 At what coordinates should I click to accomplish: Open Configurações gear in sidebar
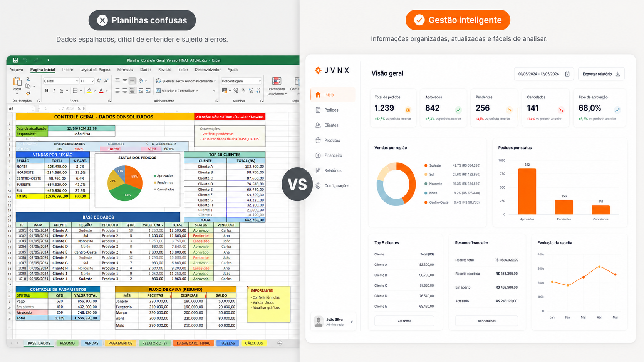318,185
